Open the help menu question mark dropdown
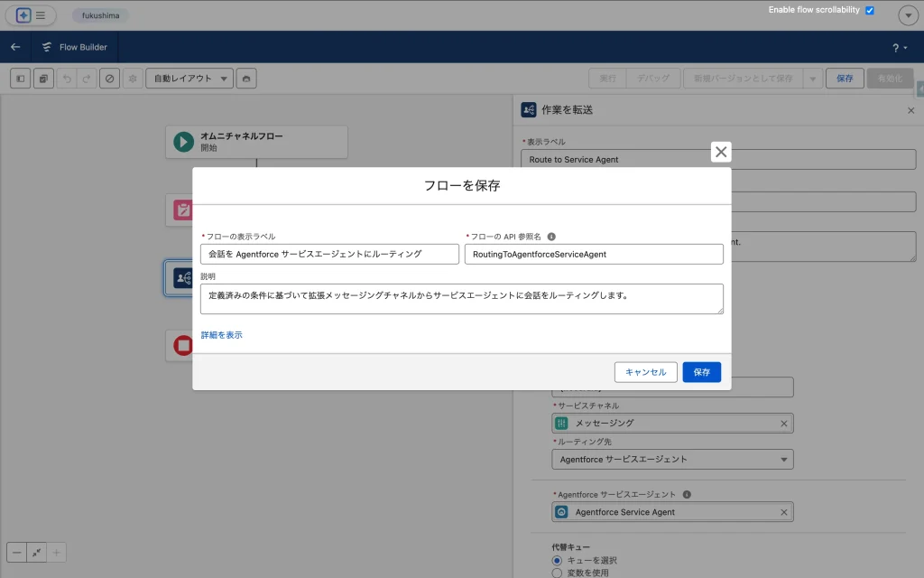This screenshot has width=924, height=578. coord(899,47)
